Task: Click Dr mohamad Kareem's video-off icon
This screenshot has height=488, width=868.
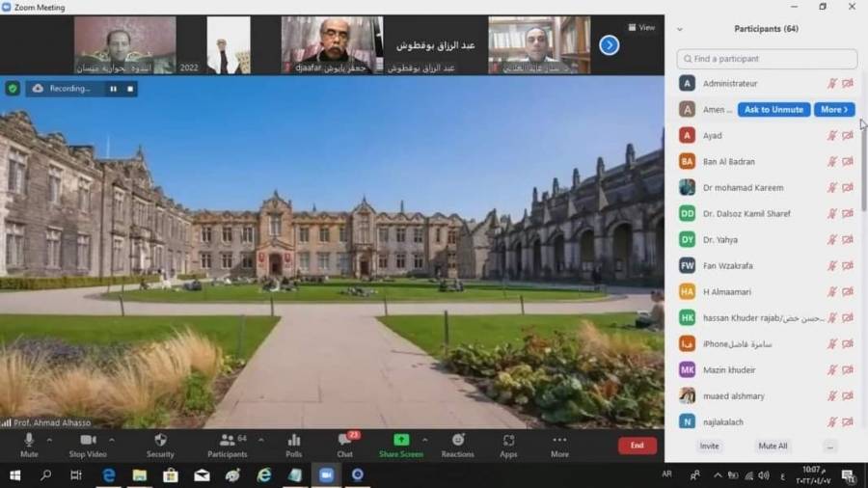Action: [x=848, y=187]
